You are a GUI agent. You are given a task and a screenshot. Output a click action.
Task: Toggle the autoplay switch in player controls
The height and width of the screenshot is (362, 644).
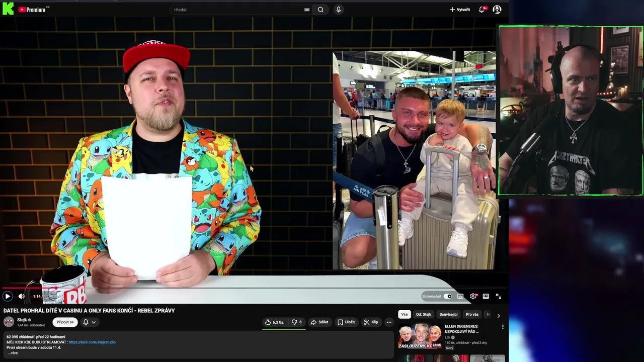448,296
